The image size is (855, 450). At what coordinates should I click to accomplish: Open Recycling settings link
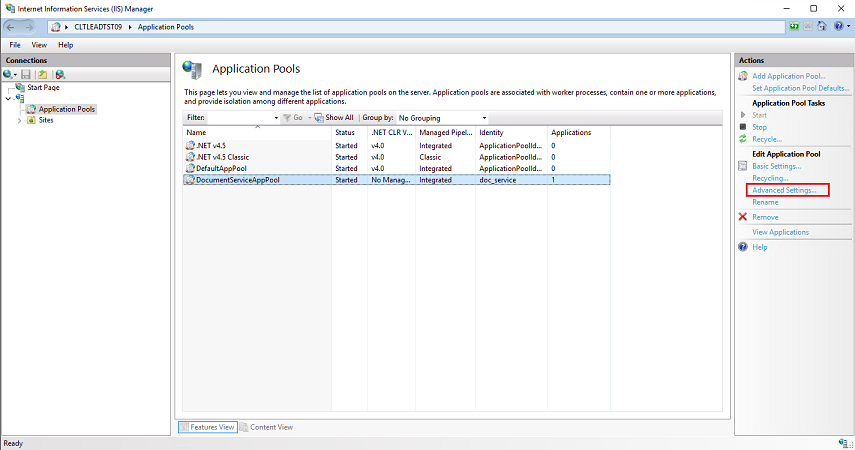pos(770,178)
